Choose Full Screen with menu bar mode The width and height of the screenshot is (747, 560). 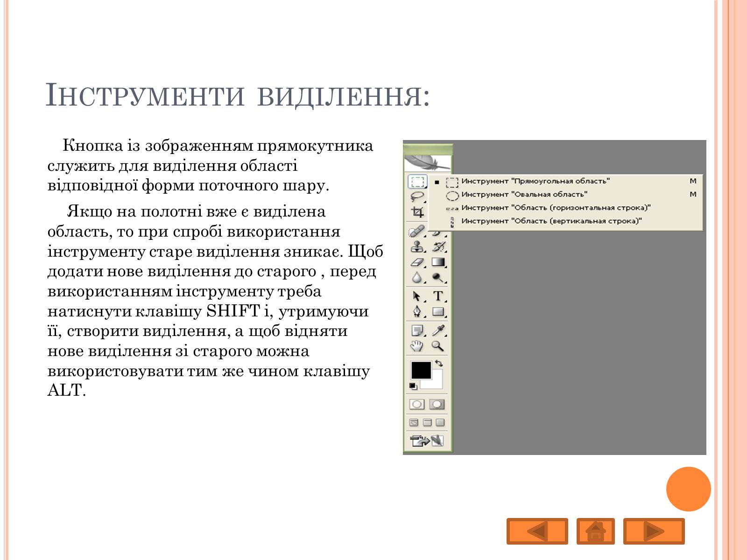tap(427, 423)
